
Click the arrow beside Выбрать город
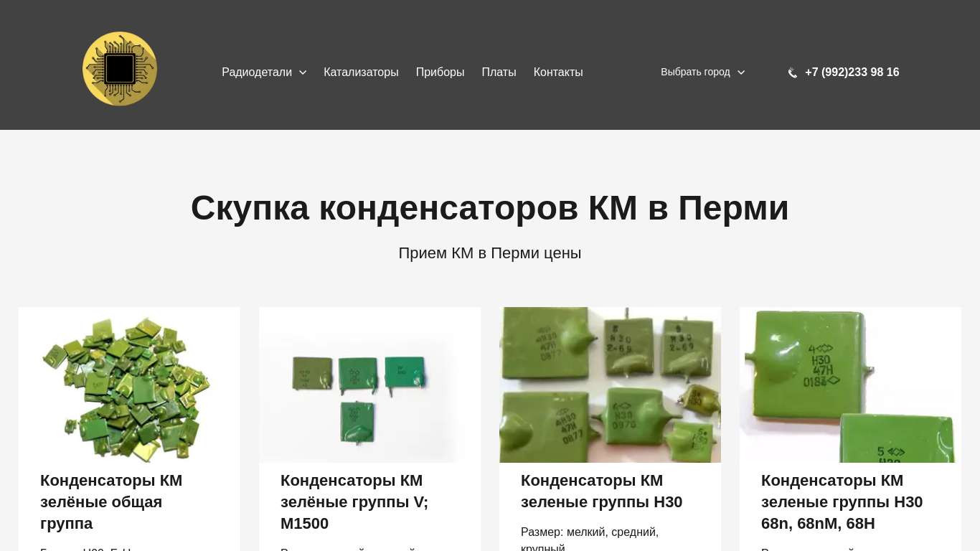point(741,72)
